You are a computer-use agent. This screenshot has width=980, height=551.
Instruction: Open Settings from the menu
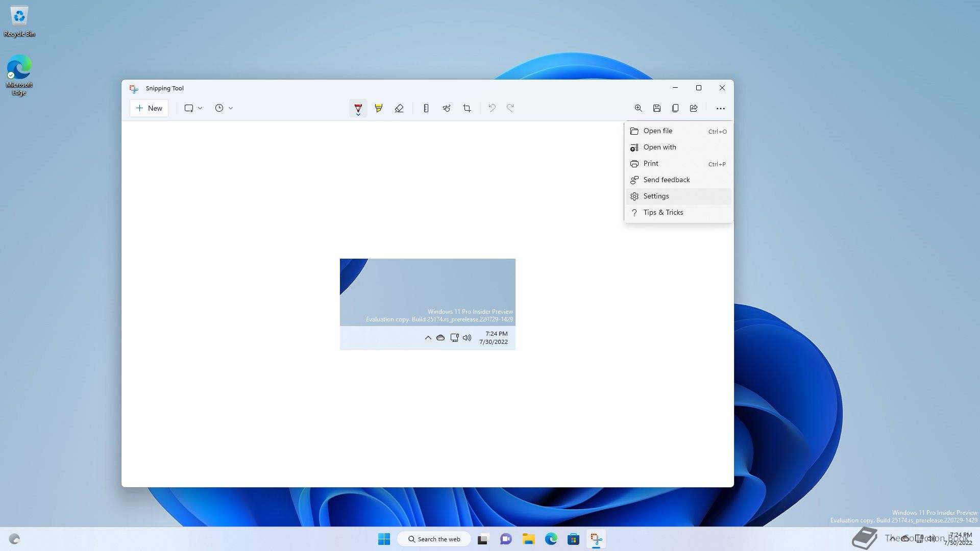pyautogui.click(x=678, y=196)
